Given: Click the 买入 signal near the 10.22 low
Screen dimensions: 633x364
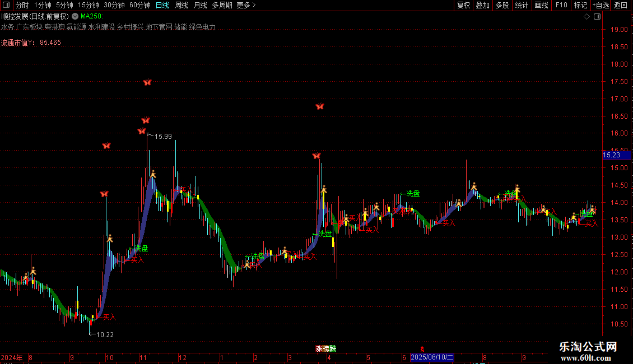Looking at the screenshot, I should tap(109, 317).
